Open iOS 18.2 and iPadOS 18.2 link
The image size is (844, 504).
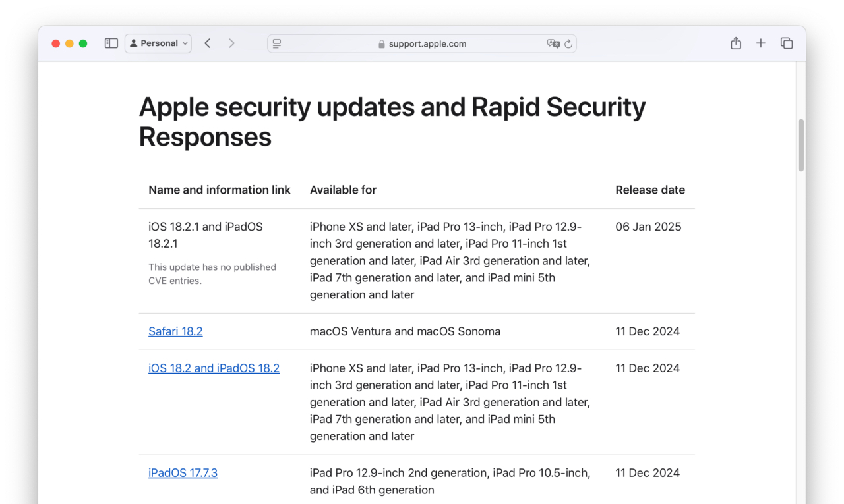(214, 368)
